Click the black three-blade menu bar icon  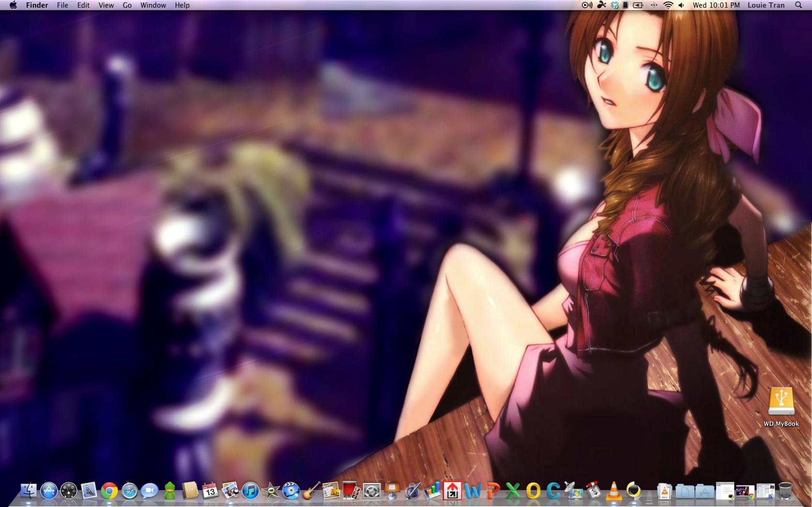602,5
